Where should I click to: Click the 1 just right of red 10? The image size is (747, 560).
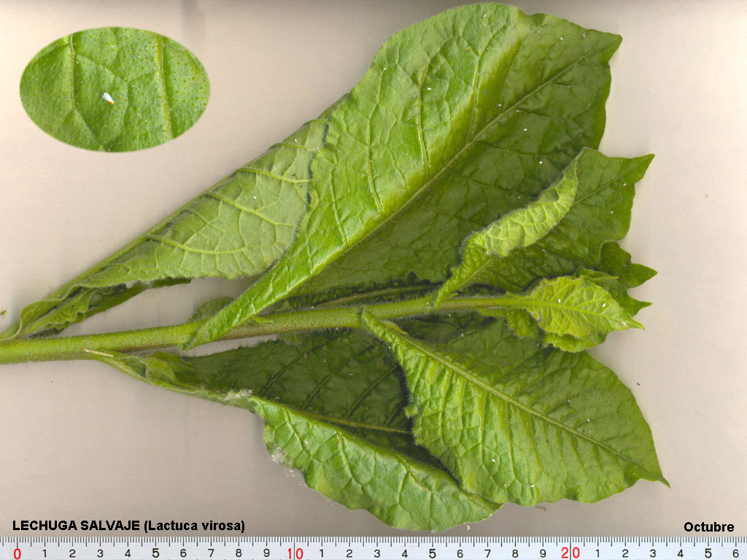[322, 553]
